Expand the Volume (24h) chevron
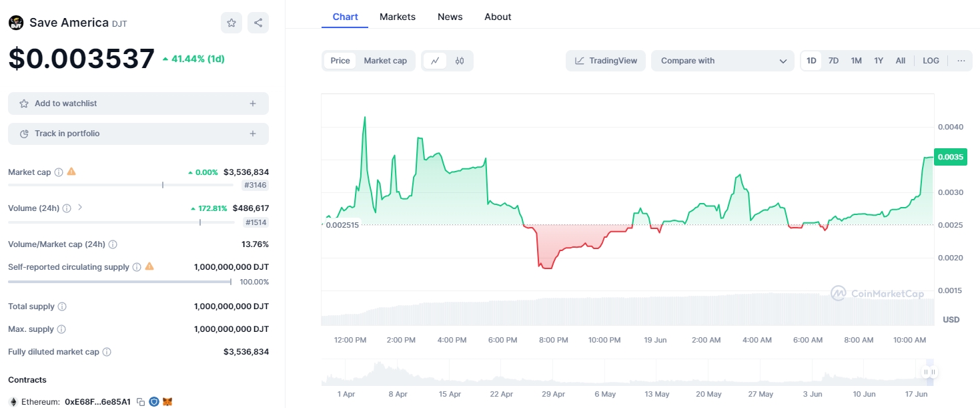The height and width of the screenshot is (408, 980). 80,208
